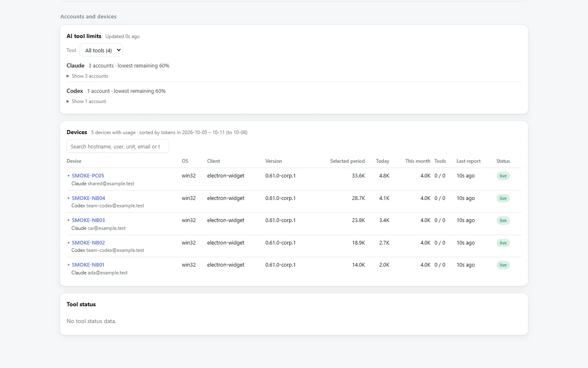Click the Selected period column header
This screenshot has height=368, width=588.
(x=347, y=161)
